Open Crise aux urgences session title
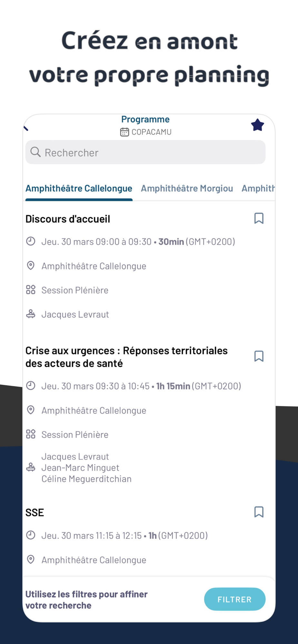Screen dimensions: 298x644 click(x=126, y=357)
